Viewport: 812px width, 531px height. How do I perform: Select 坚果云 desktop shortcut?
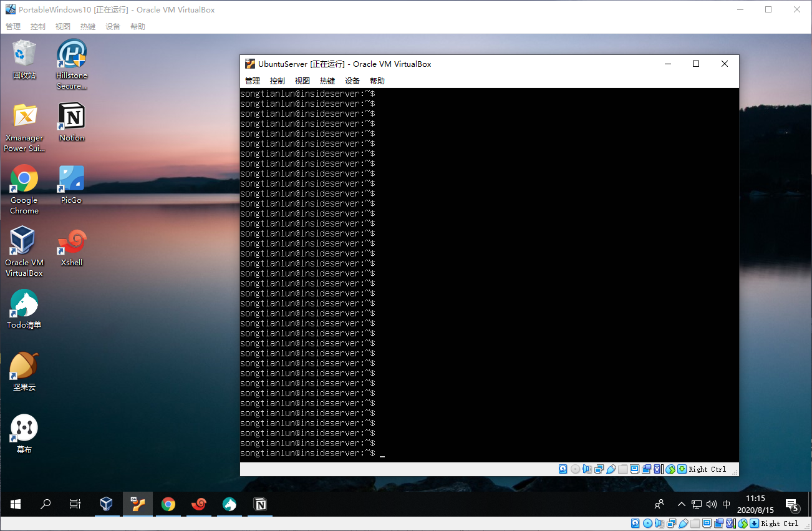pyautogui.click(x=24, y=372)
